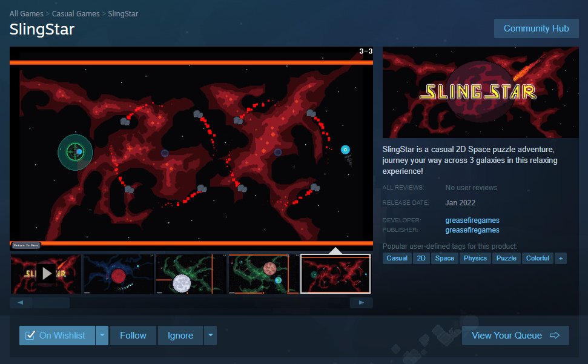
Task: Click the SlingStar header capsule image
Action: pos(480,92)
